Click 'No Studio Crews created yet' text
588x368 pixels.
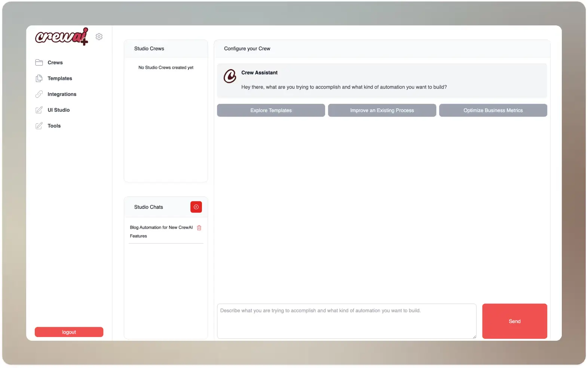click(166, 68)
